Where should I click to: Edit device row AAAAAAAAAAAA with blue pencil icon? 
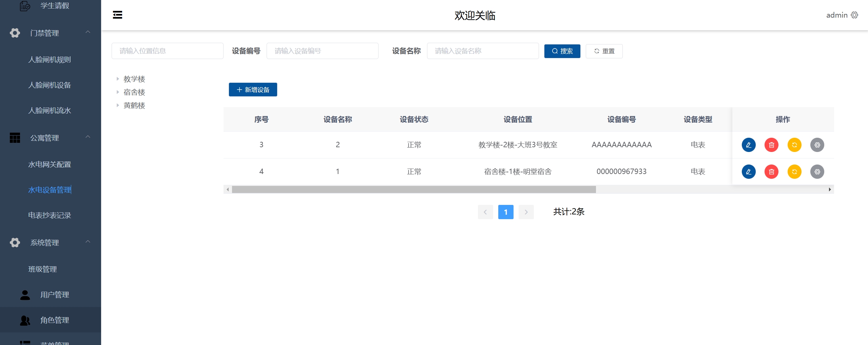pos(749,145)
